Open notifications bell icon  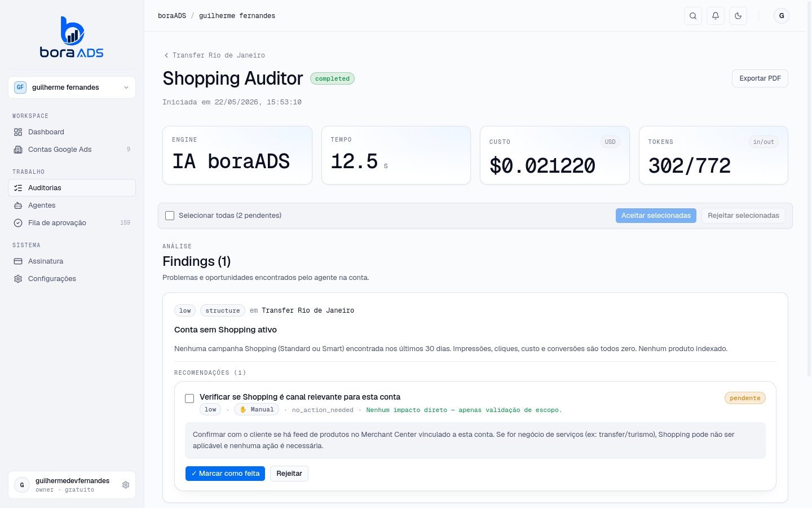(716, 16)
